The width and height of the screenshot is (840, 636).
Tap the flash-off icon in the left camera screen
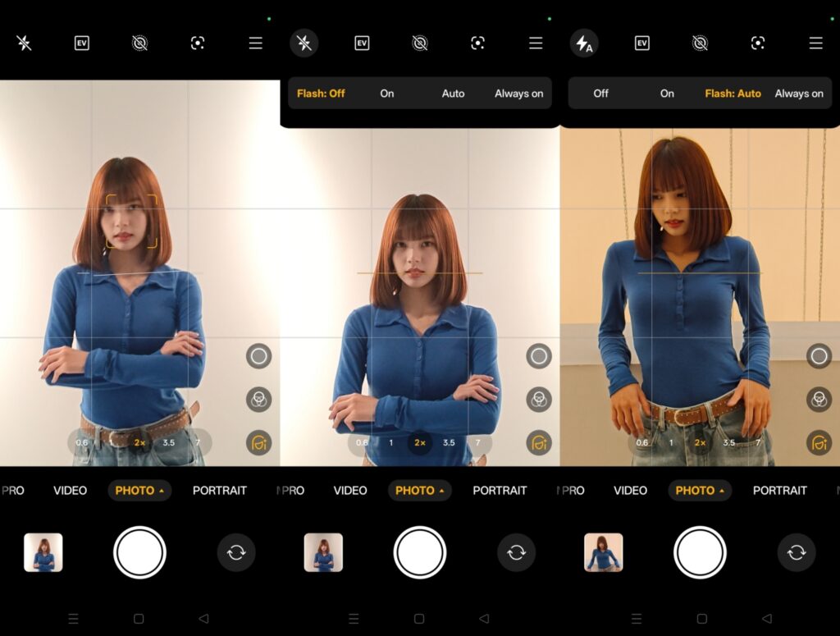(x=24, y=43)
